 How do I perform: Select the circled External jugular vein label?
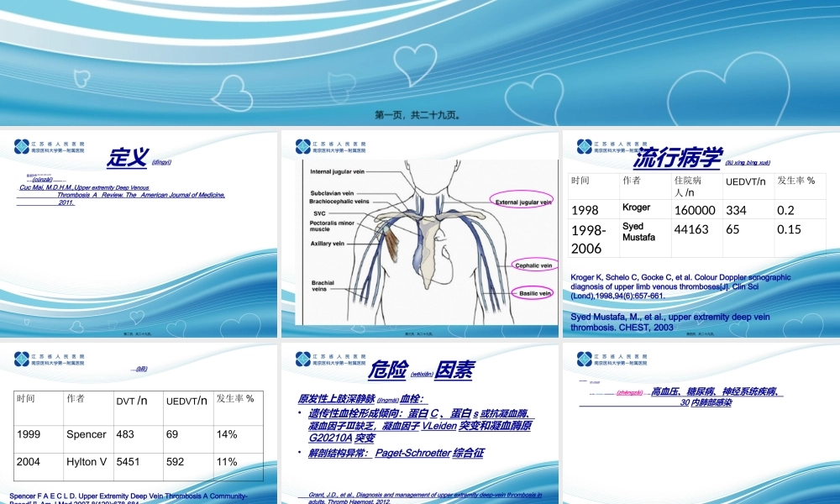pos(522,202)
